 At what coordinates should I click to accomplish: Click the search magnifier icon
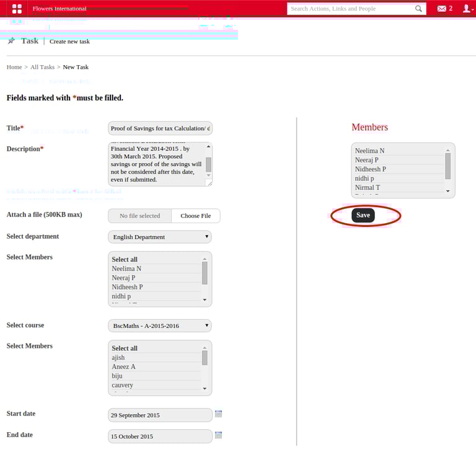click(x=418, y=9)
